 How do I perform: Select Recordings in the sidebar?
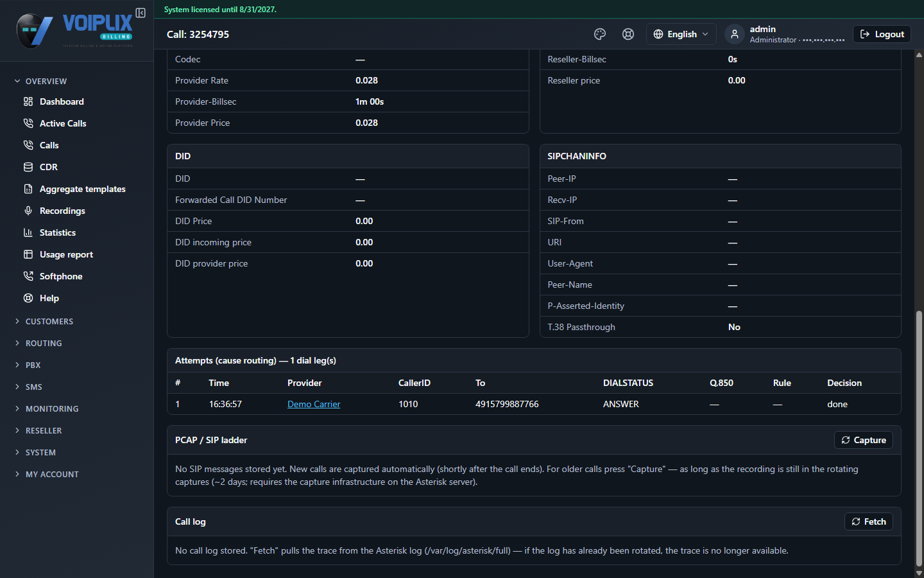(62, 211)
